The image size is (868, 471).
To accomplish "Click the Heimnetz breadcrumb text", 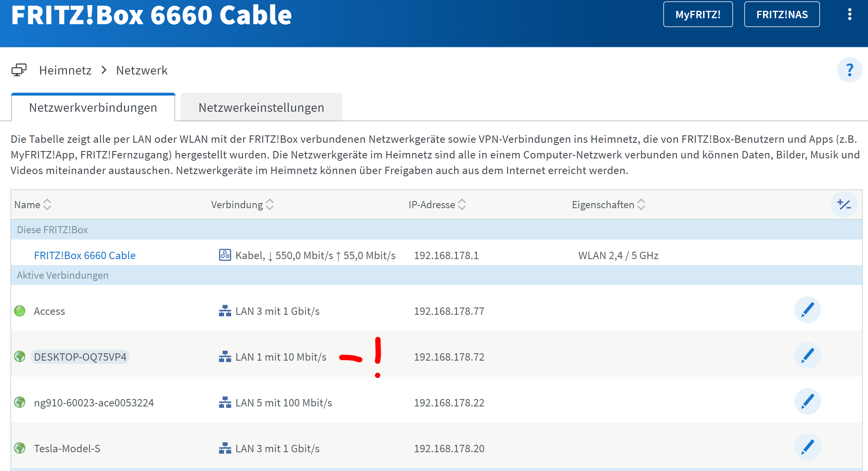I will coord(65,71).
